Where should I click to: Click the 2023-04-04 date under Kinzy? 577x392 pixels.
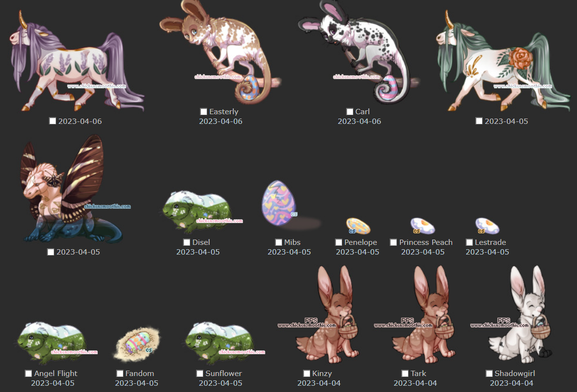319,383
